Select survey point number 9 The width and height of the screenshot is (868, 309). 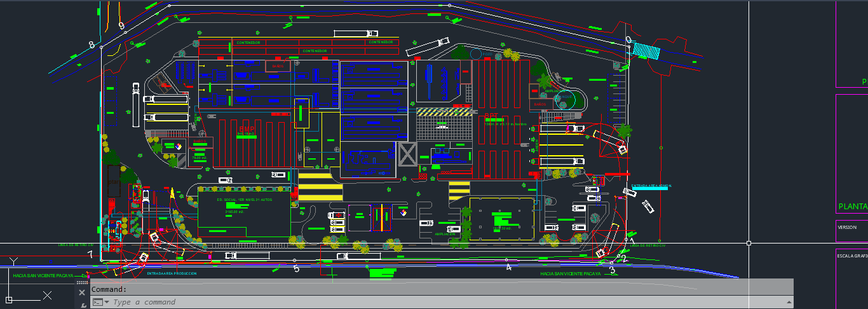121,26
